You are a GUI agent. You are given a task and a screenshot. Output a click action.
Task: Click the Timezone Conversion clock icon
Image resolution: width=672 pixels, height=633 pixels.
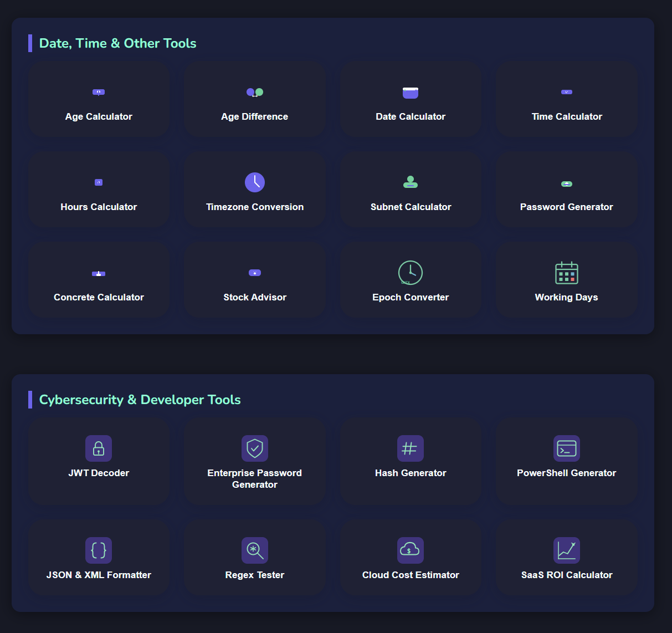click(254, 182)
